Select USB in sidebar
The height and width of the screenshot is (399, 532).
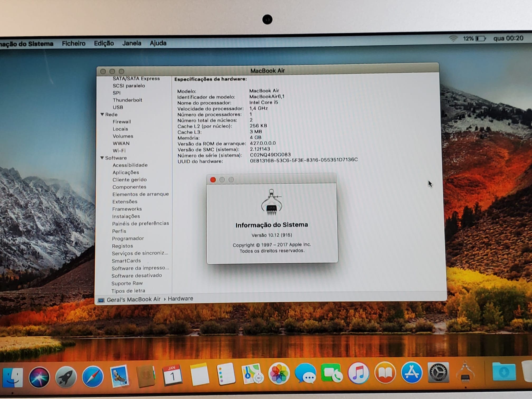coord(118,107)
